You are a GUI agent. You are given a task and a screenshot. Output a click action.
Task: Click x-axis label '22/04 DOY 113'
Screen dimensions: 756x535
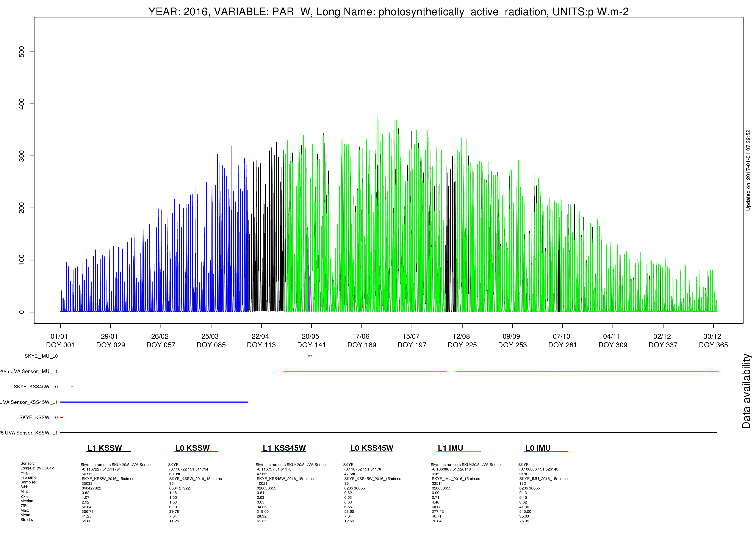click(261, 341)
